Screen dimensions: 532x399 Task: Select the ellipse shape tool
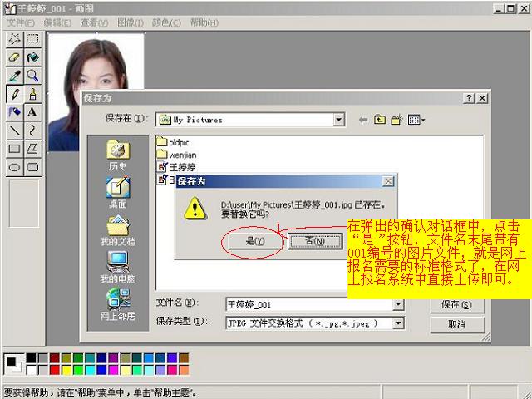15,167
